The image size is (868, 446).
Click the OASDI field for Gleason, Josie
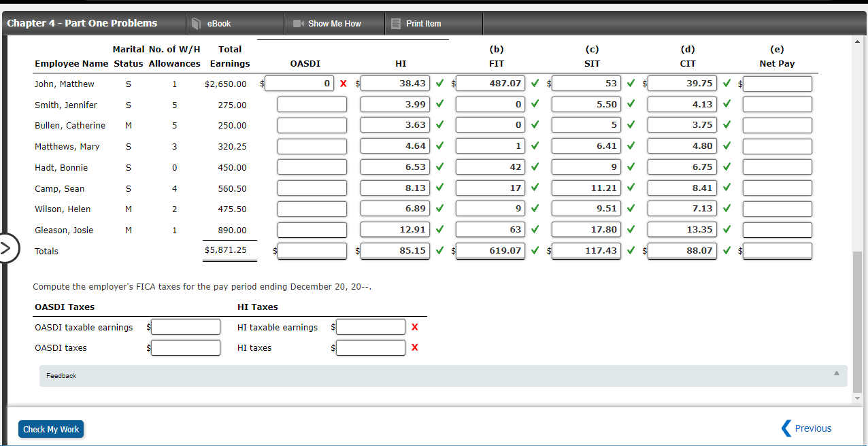coord(312,230)
